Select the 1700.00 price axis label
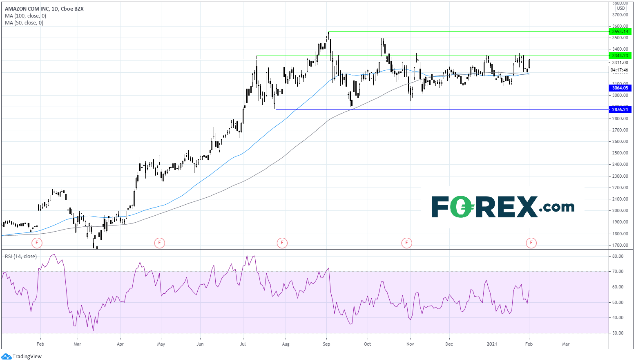The height and width of the screenshot is (364, 636). click(620, 245)
